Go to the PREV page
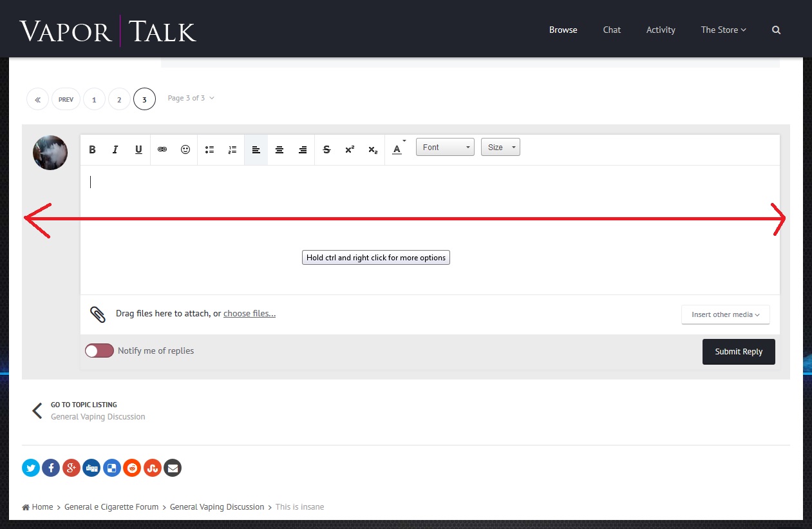 (66, 99)
